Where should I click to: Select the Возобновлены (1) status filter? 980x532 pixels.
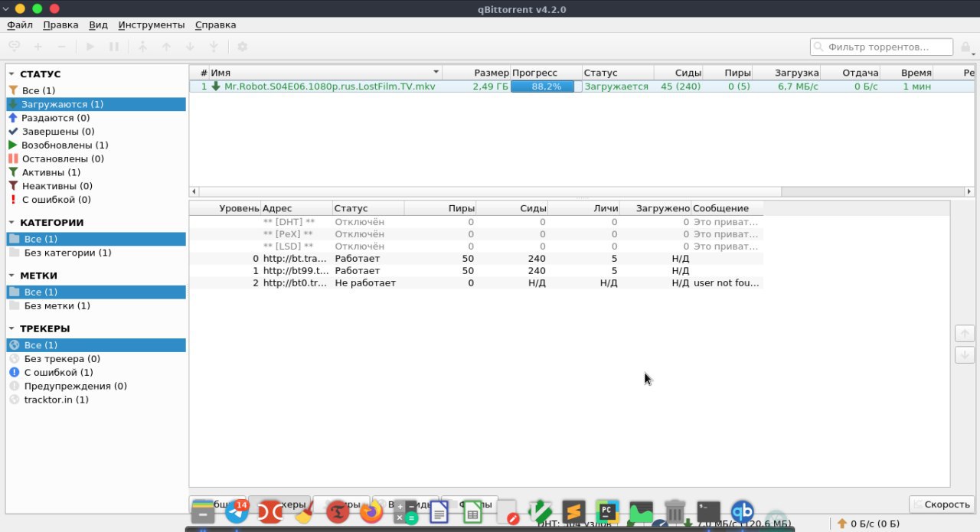point(96,145)
